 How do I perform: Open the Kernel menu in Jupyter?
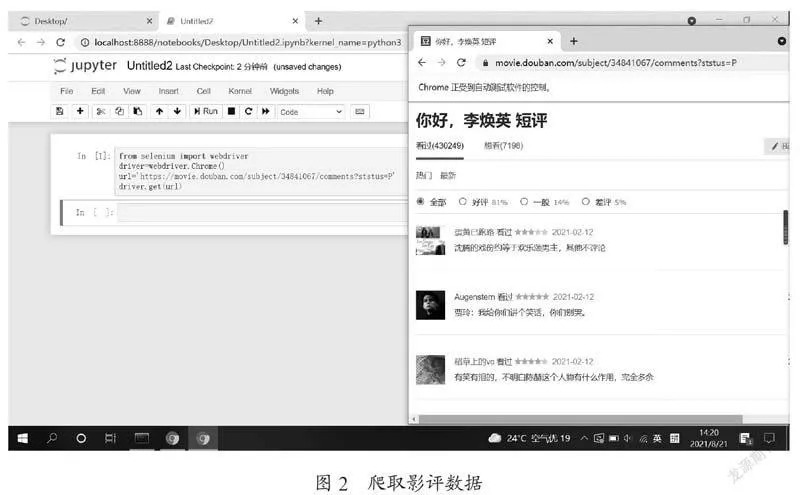[240, 91]
